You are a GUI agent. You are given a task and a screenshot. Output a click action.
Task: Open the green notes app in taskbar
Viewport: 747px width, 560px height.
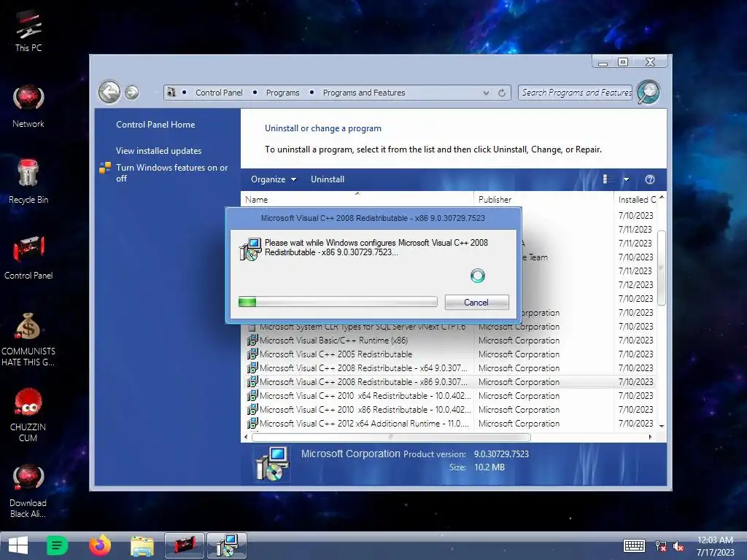[57, 545]
